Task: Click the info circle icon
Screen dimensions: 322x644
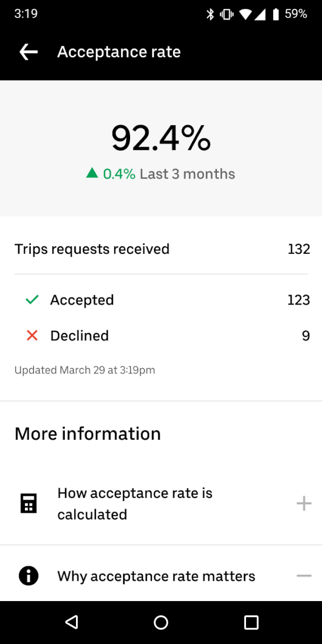Action: tap(29, 576)
